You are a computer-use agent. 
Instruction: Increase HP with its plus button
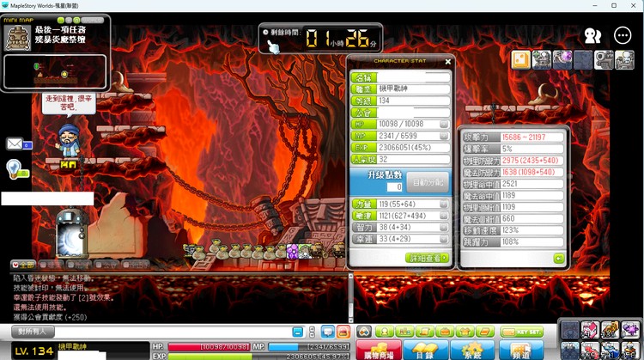(444, 124)
